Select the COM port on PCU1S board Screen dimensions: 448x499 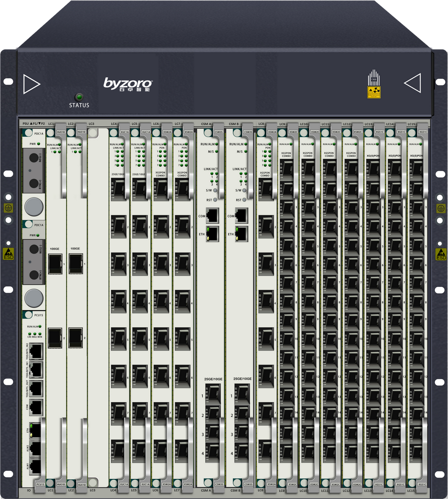(36, 407)
